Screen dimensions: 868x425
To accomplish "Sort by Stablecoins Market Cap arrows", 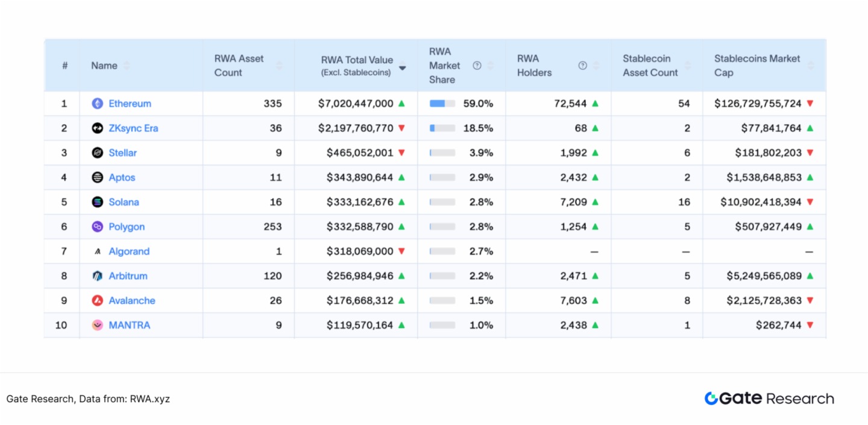I will click(811, 66).
